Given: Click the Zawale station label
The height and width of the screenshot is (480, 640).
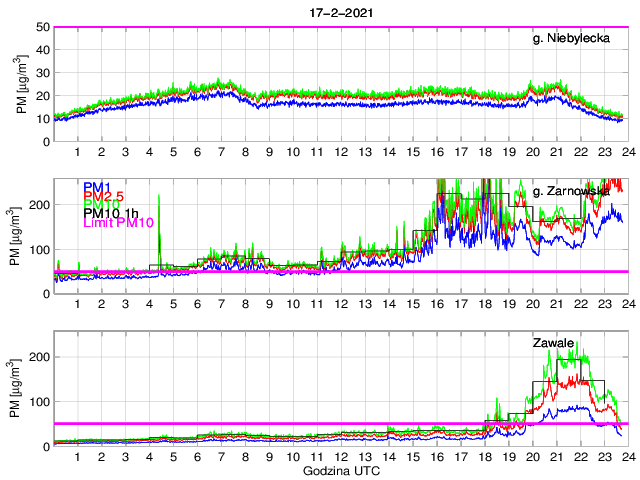Looking at the screenshot, I should 553,343.
